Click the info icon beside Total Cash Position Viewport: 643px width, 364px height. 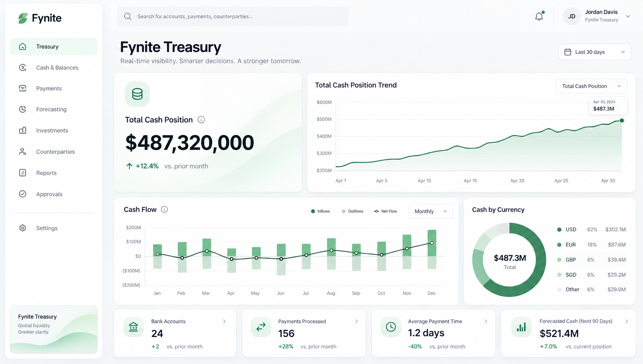click(201, 120)
